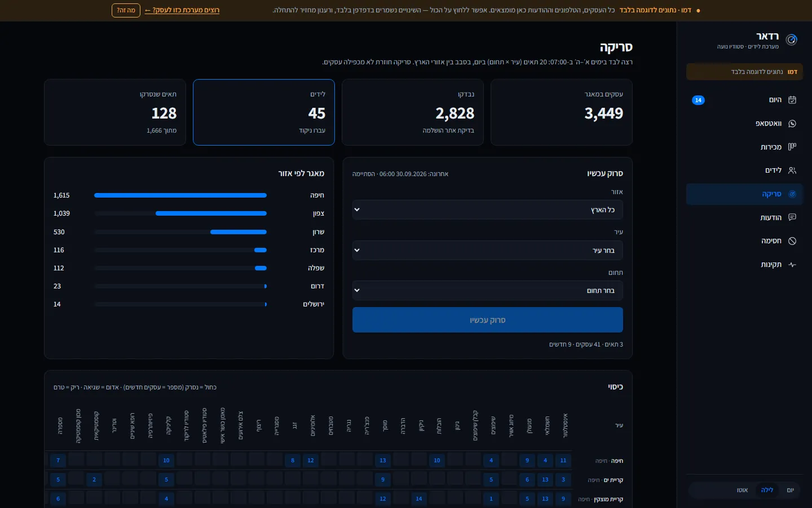Click the דמו demo data banner in sidebar
The height and width of the screenshot is (508, 812).
(x=744, y=72)
